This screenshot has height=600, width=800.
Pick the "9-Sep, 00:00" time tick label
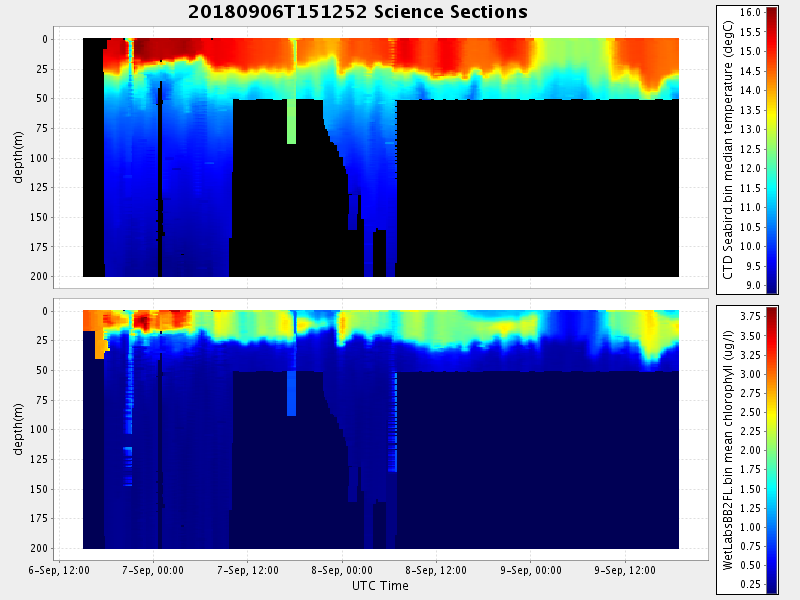coord(531,570)
